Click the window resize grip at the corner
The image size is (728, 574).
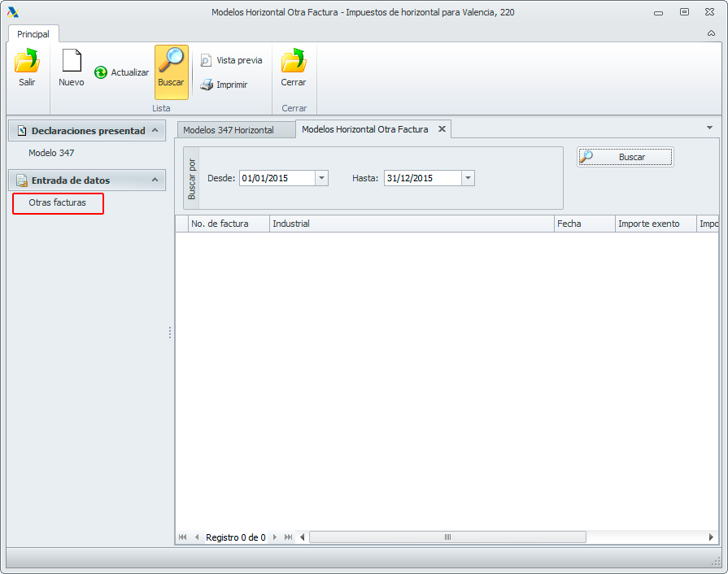[716, 562]
